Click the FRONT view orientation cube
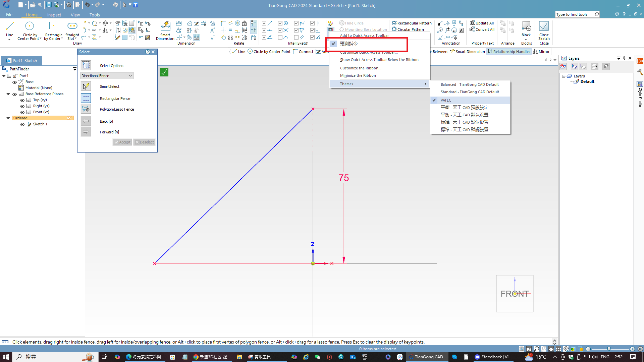 (515, 294)
